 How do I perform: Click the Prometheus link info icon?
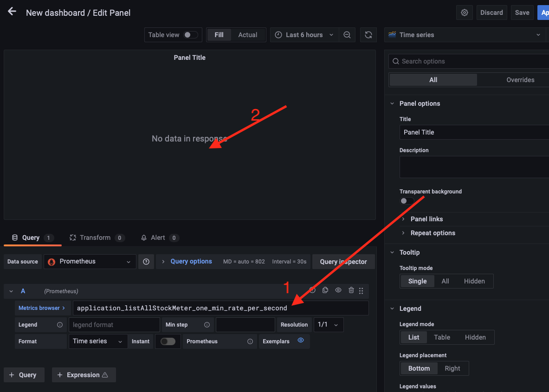click(x=250, y=341)
